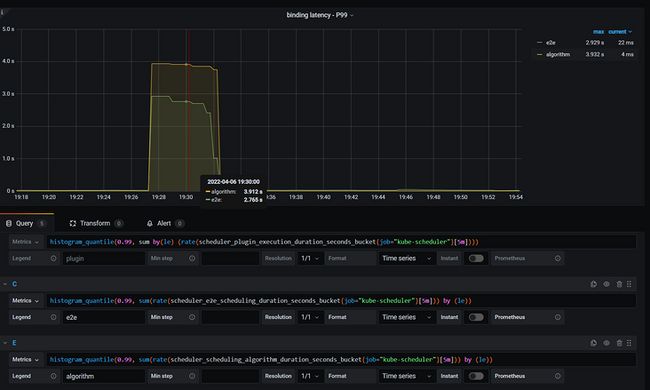Duplicate query C with its copy icon

click(x=594, y=284)
